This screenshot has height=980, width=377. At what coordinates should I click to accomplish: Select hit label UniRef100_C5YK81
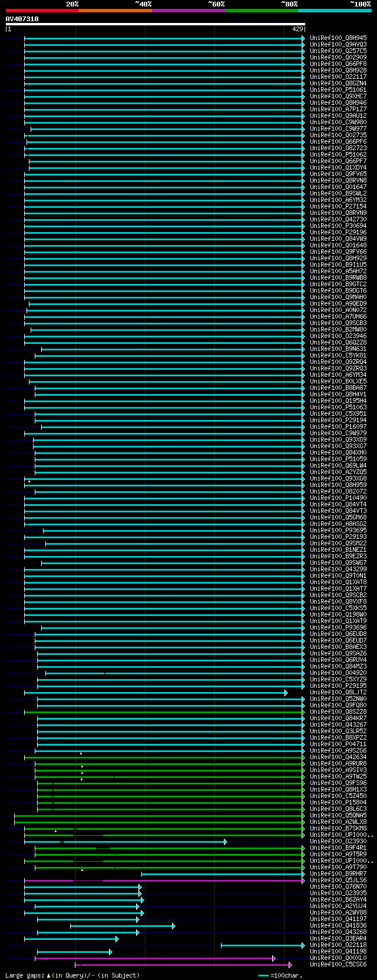click(338, 355)
